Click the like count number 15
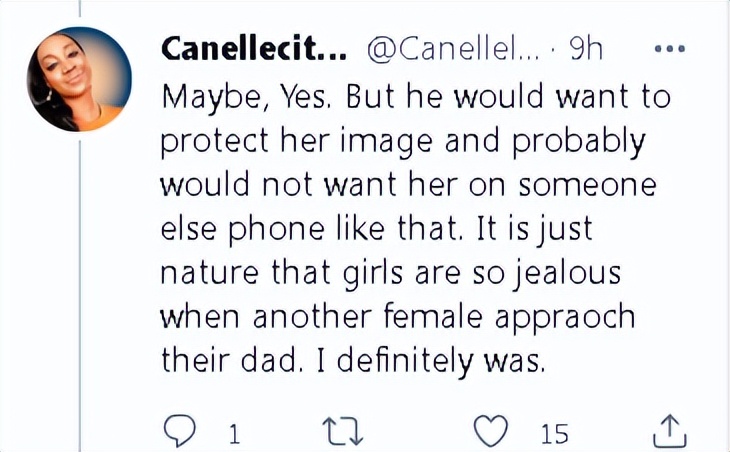Image resolution: width=730 pixels, height=452 pixels. tap(554, 433)
